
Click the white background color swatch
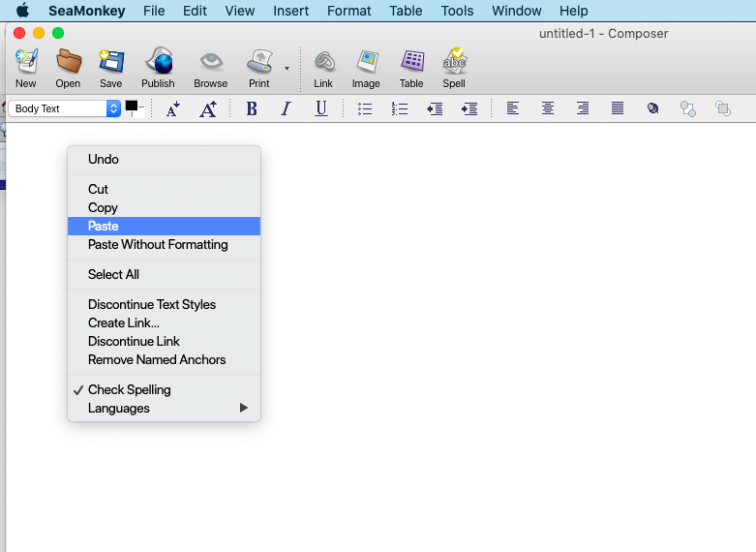(139, 112)
